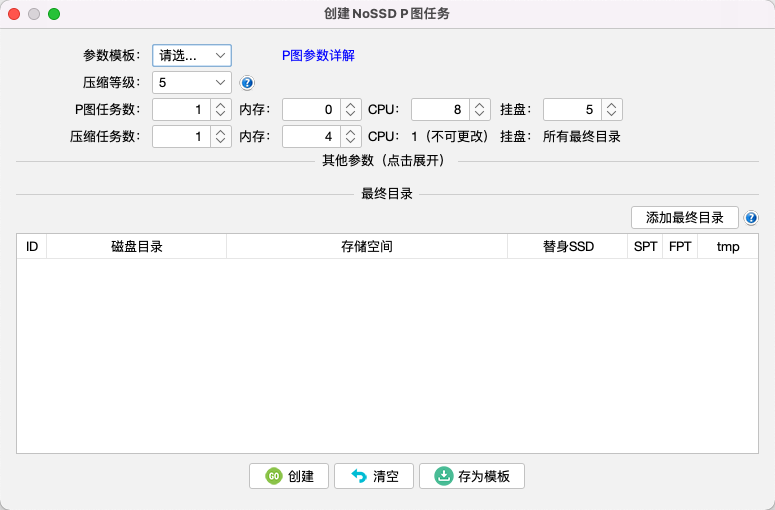Image resolution: width=775 pixels, height=510 pixels.
Task: Open the P图参数详解 link
Action: tap(318, 56)
